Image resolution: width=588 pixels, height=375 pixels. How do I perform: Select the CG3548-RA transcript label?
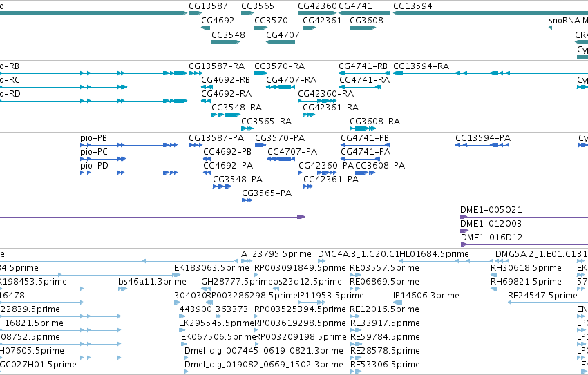point(236,108)
